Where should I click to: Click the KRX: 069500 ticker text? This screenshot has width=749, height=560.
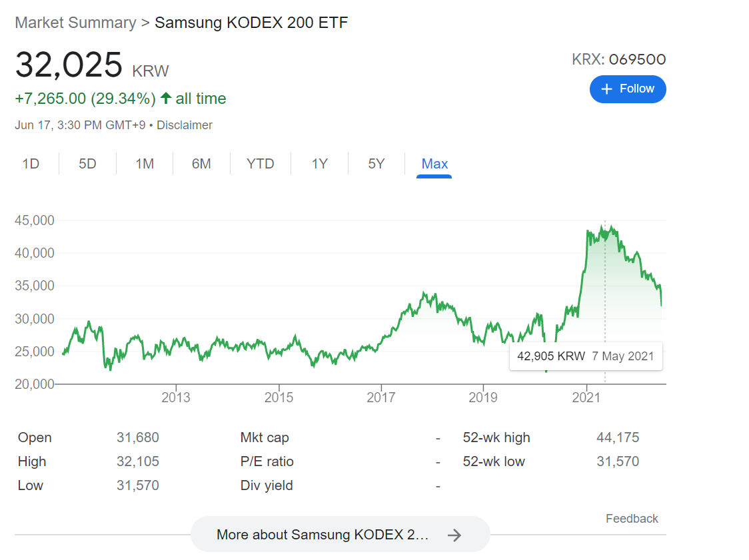pyautogui.click(x=618, y=59)
